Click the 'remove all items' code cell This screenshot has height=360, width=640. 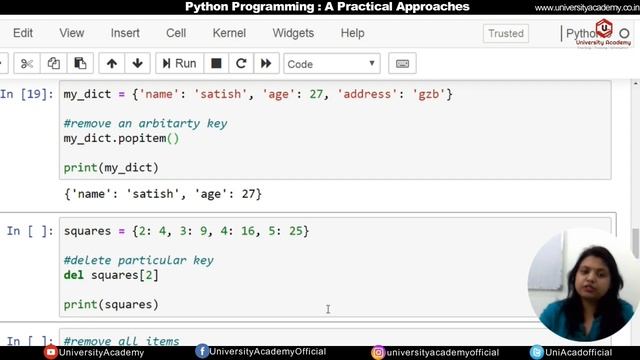point(335,338)
